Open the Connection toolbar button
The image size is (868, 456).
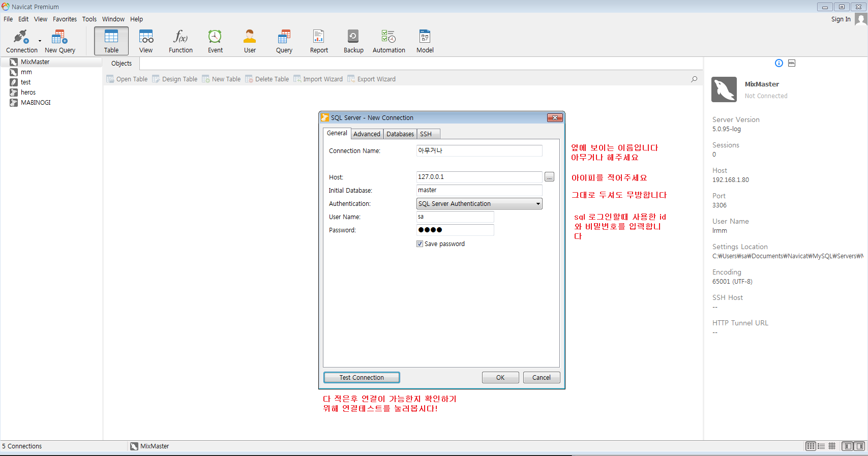[21, 41]
